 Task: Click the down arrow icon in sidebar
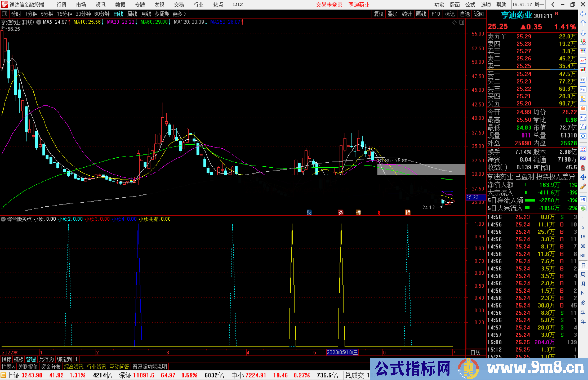(x=583, y=33)
